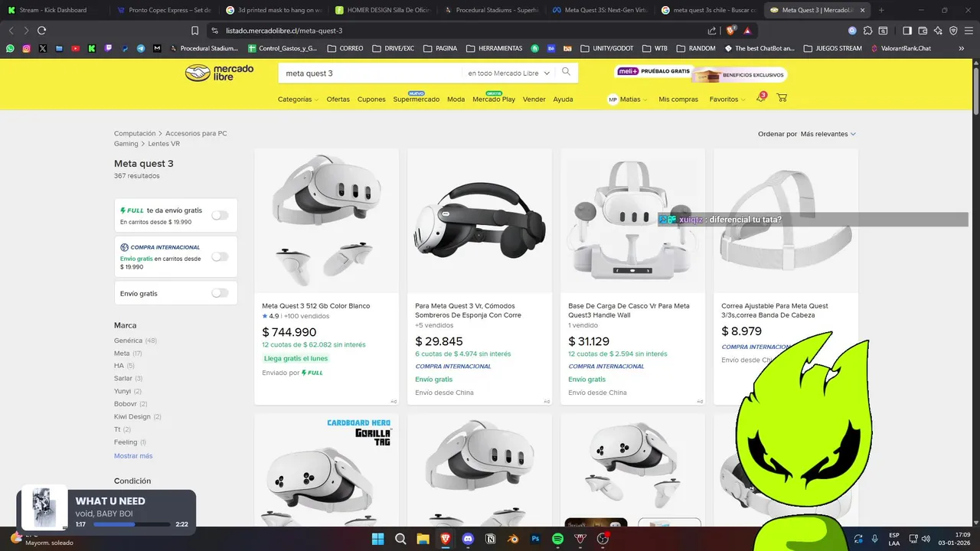
Task: Open the browser extensions puzzle icon
Action: (867, 31)
